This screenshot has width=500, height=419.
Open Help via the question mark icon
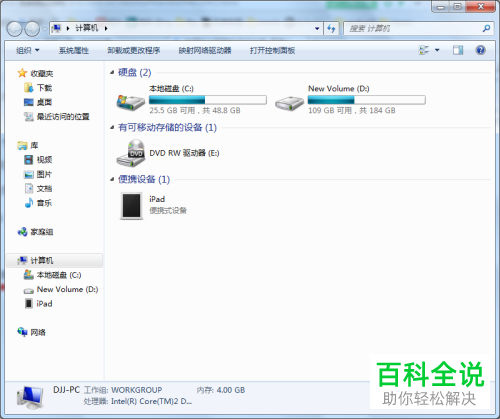point(480,50)
